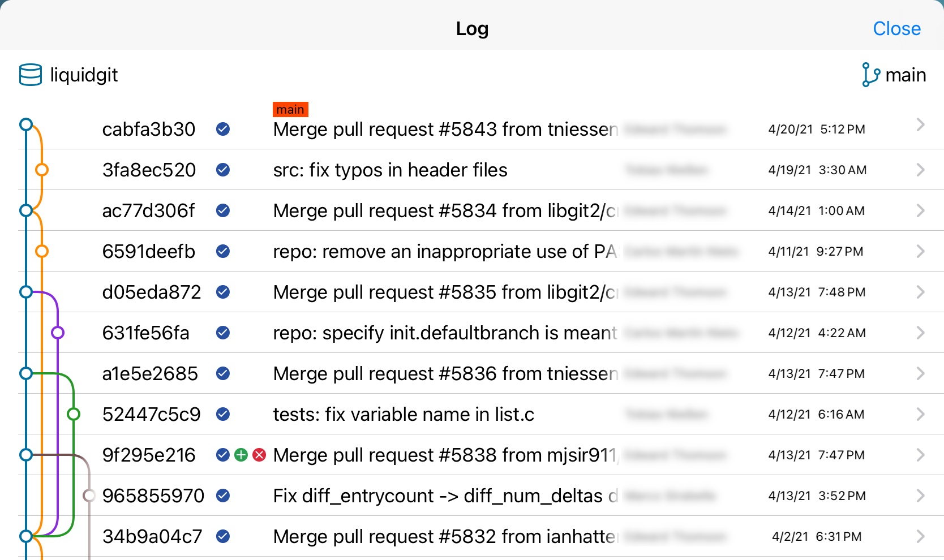The image size is (944, 560).
Task: Click the blue graph node for commit d05eda872
Action: [26, 292]
